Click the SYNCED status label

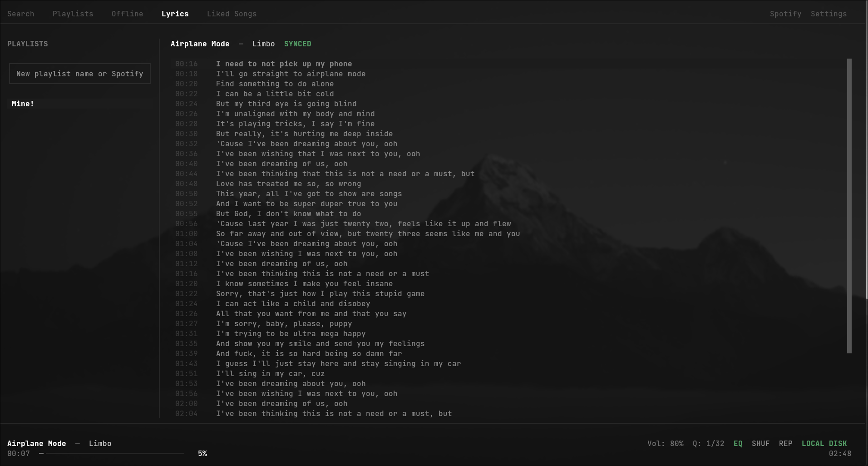point(297,44)
